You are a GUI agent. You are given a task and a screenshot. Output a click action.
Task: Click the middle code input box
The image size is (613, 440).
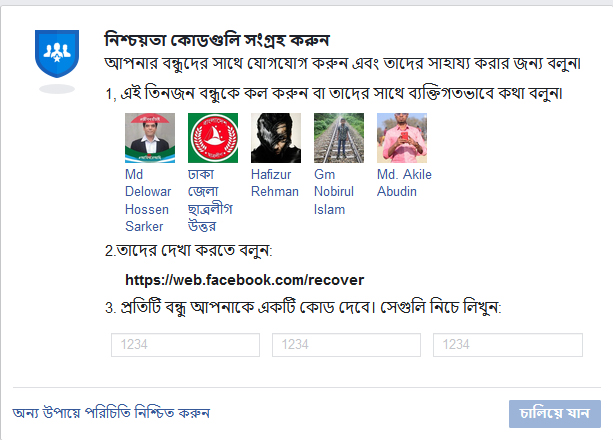tap(346, 345)
